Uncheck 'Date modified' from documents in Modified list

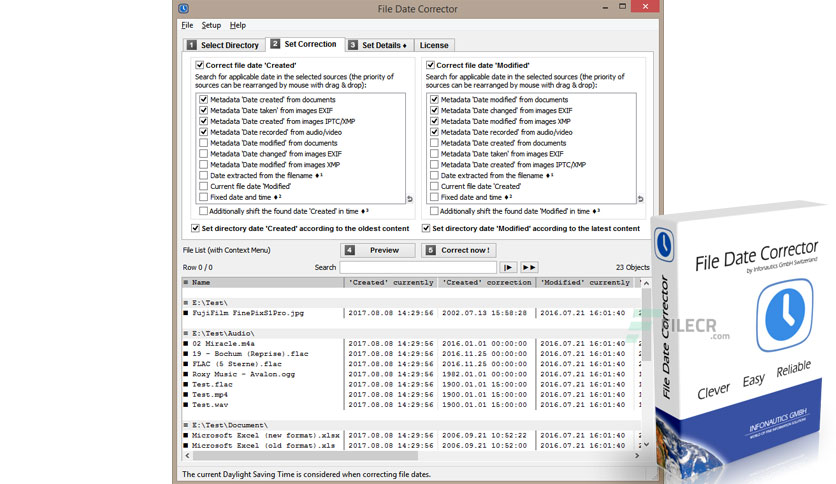pyautogui.click(x=434, y=99)
